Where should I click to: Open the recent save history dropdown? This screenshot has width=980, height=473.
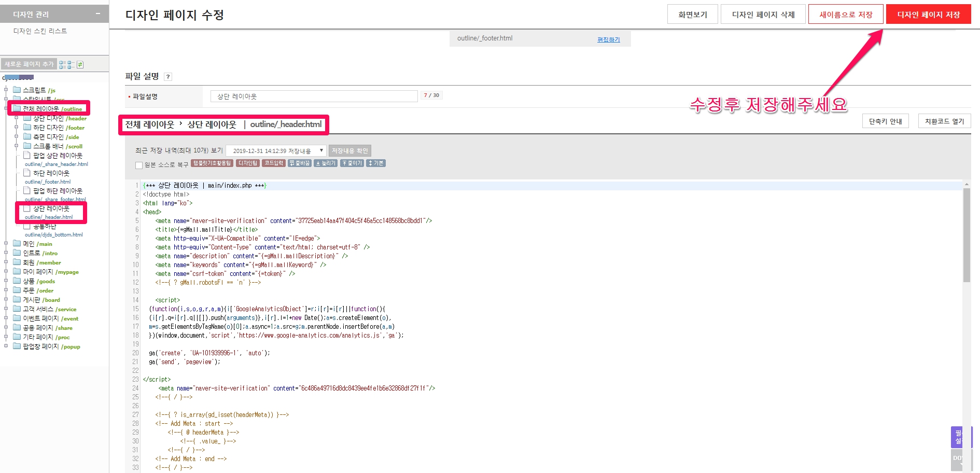[x=276, y=151]
